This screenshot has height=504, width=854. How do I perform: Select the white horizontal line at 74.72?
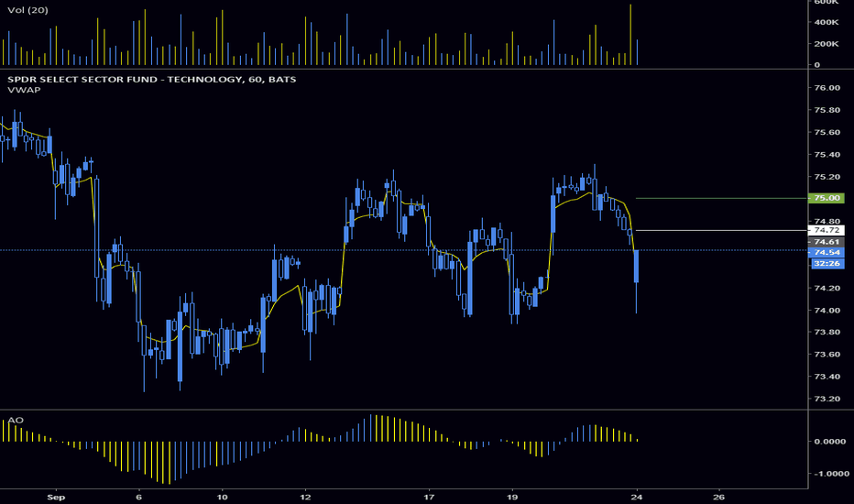point(722,231)
